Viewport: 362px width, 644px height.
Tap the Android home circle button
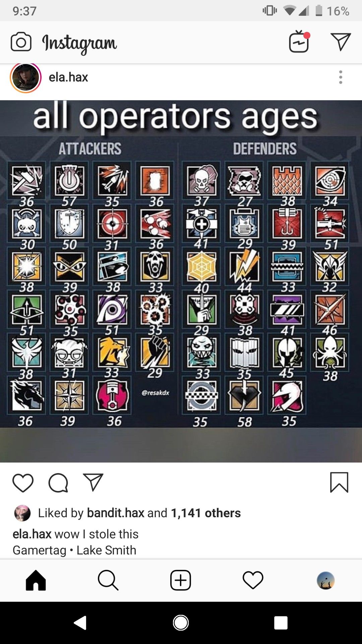pyautogui.click(x=181, y=623)
